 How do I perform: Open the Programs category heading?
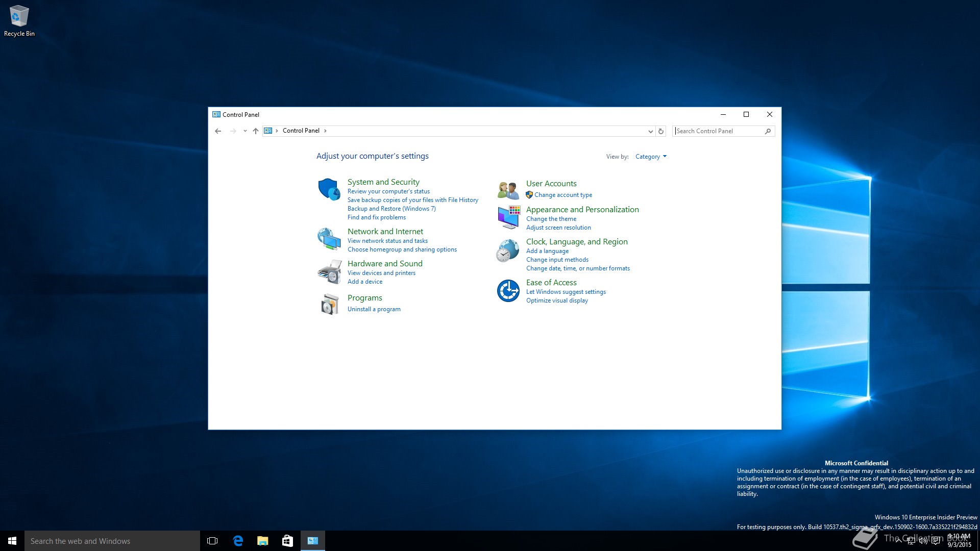[x=364, y=298]
